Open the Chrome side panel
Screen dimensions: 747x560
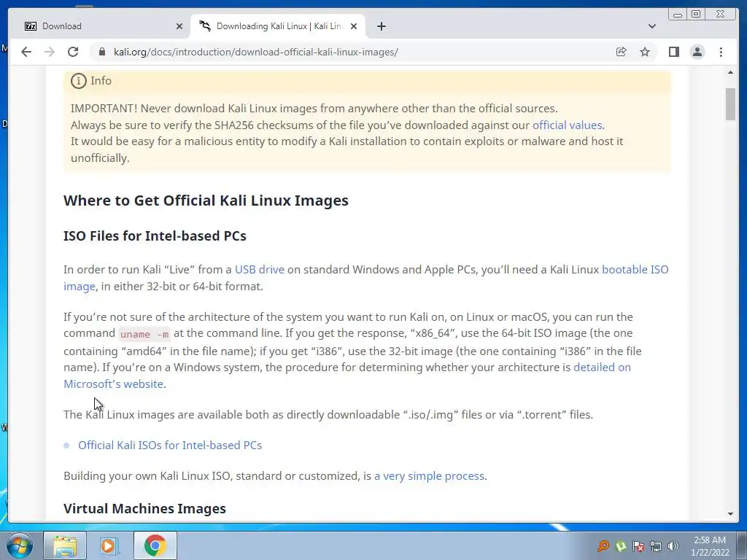click(x=673, y=52)
